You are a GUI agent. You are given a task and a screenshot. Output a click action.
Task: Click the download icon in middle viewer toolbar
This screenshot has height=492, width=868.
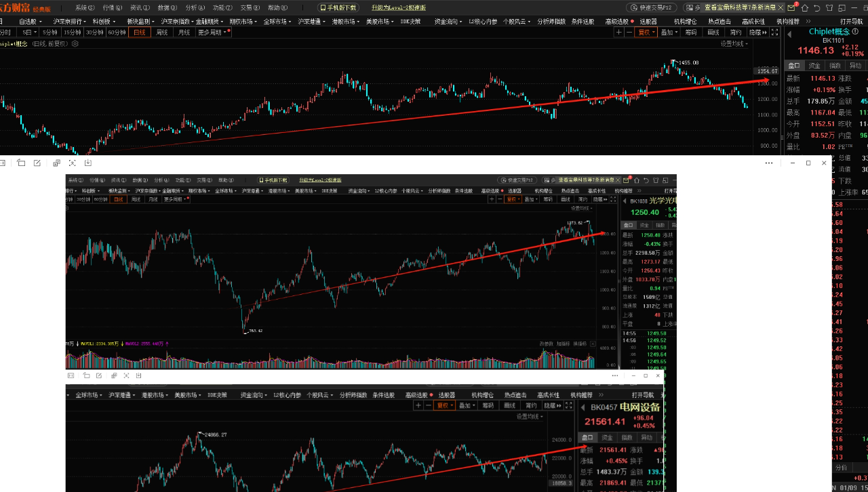tap(88, 163)
